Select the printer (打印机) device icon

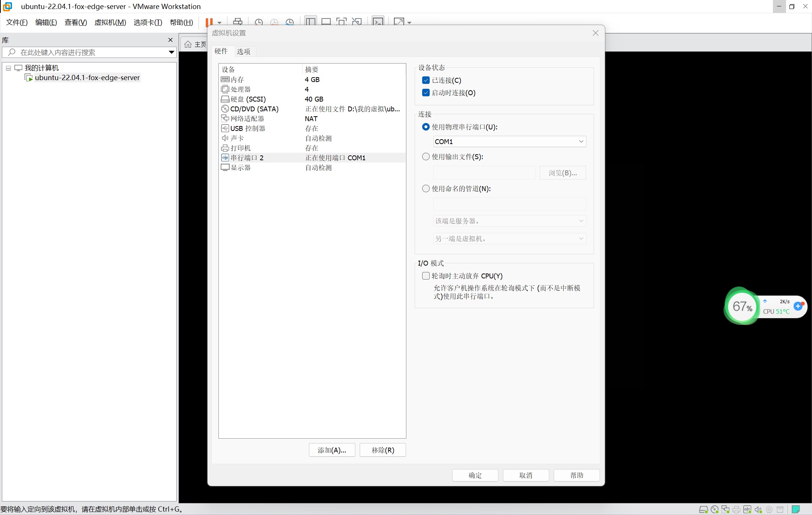pyautogui.click(x=225, y=148)
